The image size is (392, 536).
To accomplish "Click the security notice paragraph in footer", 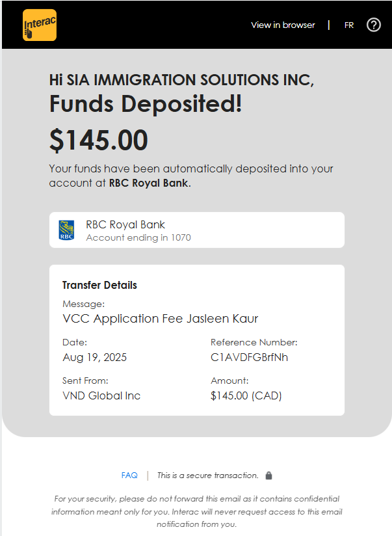I will [x=196, y=511].
